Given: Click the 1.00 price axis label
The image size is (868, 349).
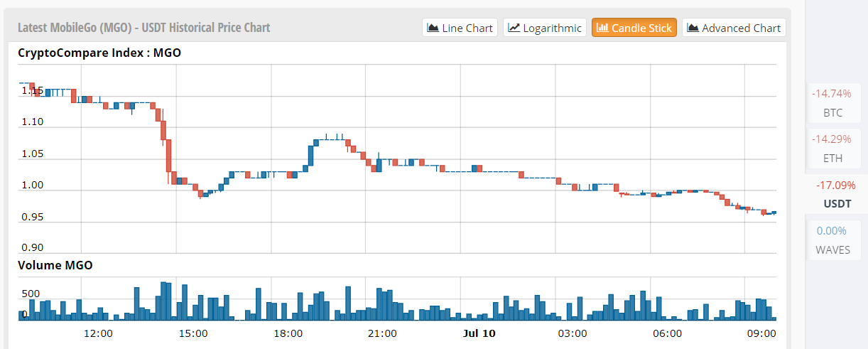Looking at the screenshot, I should tap(32, 186).
